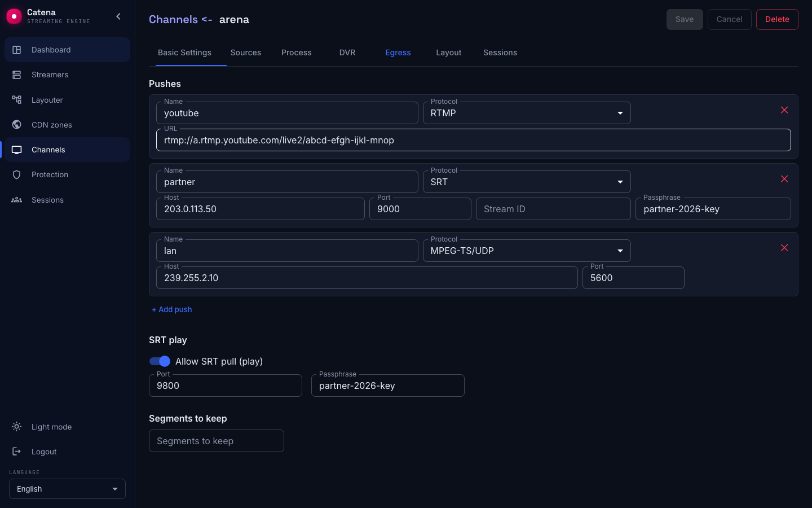Viewport: 812px width, 508px height.
Task: Open Protection in the sidebar
Action: (x=67, y=174)
